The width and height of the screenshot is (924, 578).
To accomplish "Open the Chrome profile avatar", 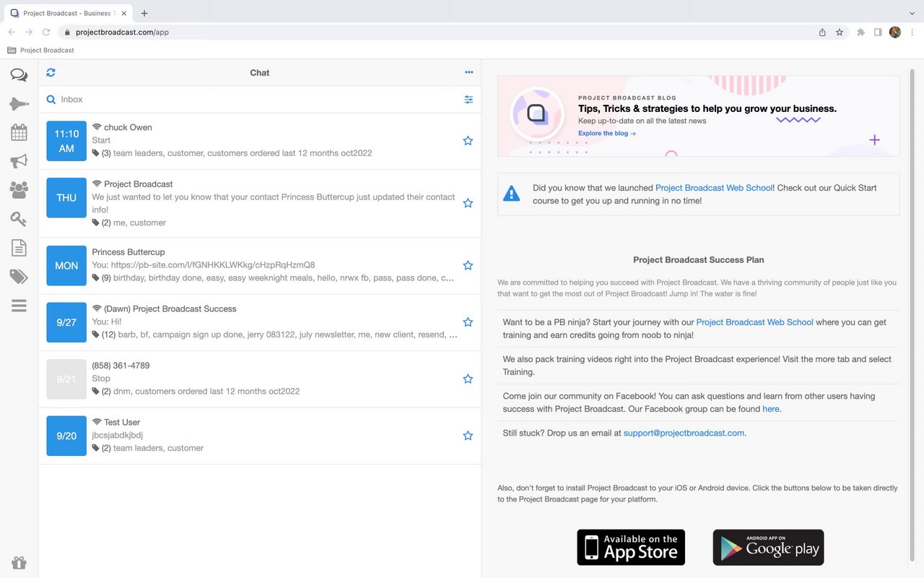I will (895, 32).
